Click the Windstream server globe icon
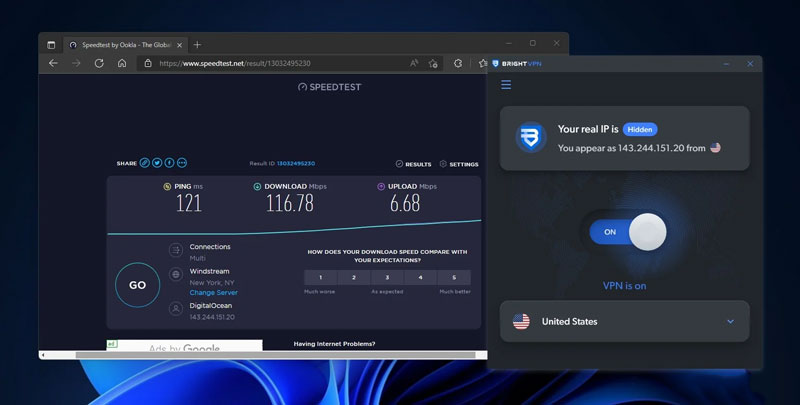800x405 pixels. coord(176,274)
